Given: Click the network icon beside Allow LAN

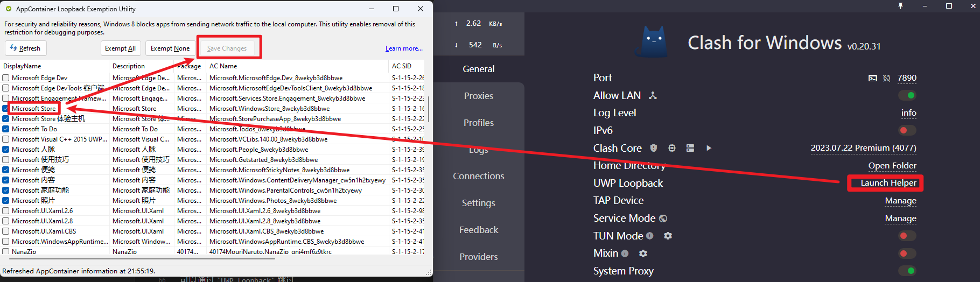Looking at the screenshot, I should coord(653,95).
